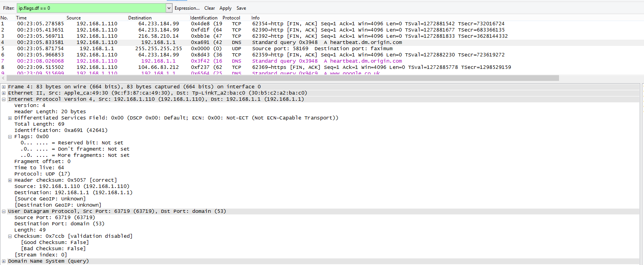Expand the Differentiated Services Field node

[10, 118]
